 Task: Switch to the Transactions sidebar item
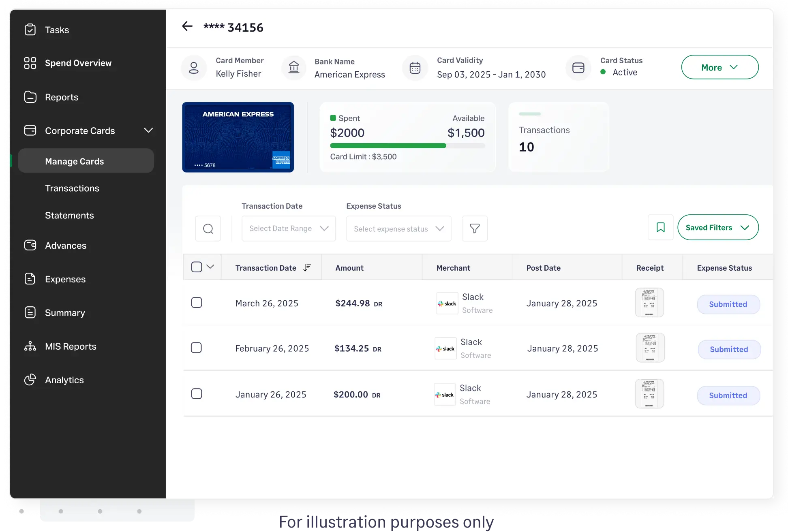pyautogui.click(x=72, y=188)
